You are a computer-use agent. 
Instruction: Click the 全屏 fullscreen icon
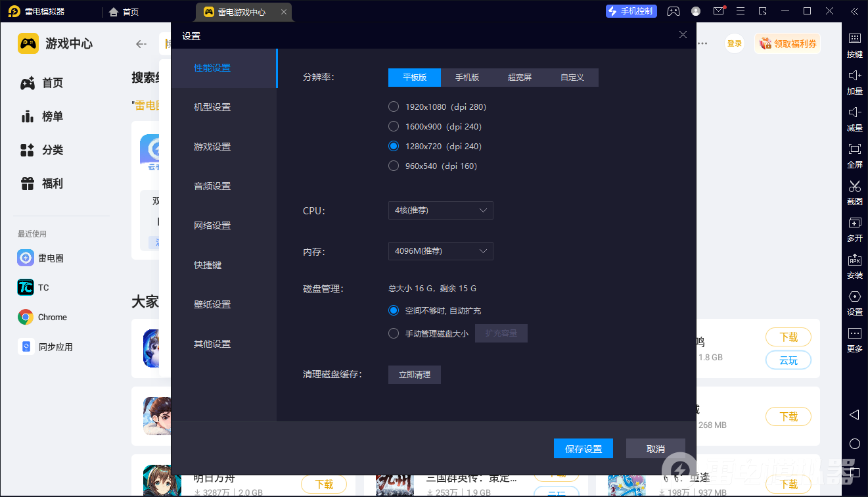(x=854, y=150)
